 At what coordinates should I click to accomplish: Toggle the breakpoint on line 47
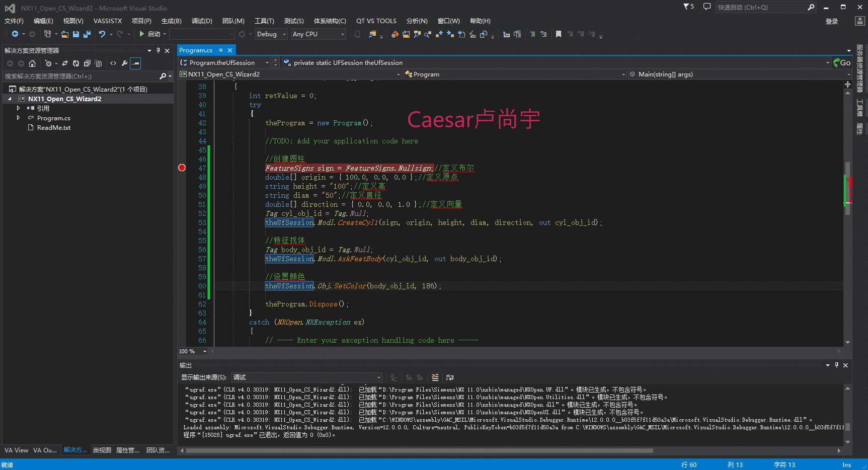pos(182,168)
